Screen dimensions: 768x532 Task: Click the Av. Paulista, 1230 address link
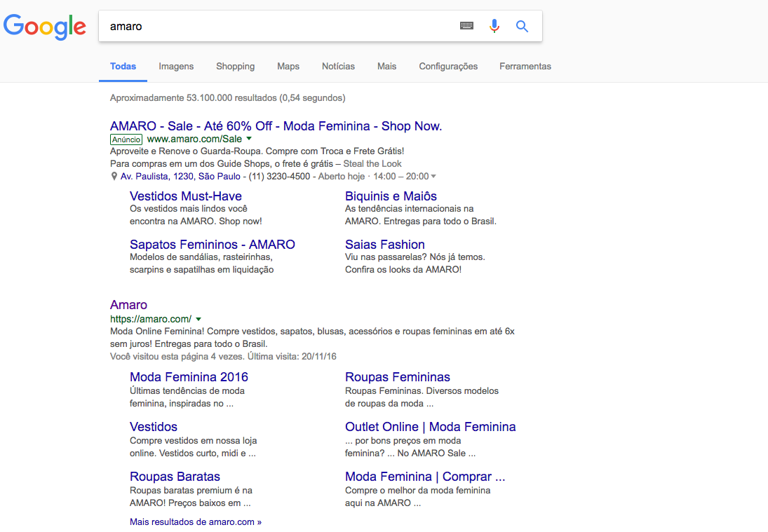[x=180, y=176]
